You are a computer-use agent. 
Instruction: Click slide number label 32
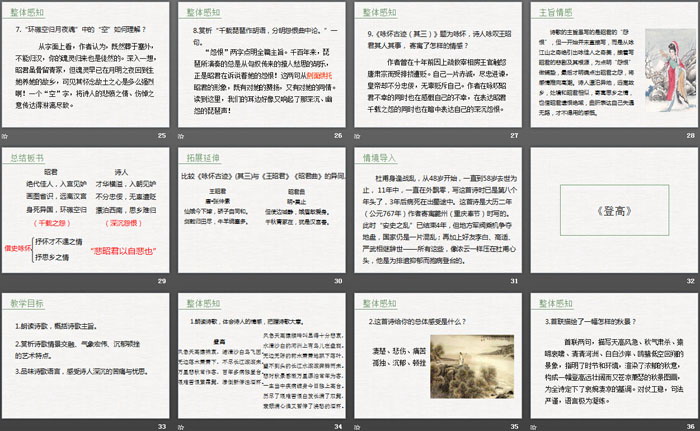pyautogui.click(x=691, y=281)
